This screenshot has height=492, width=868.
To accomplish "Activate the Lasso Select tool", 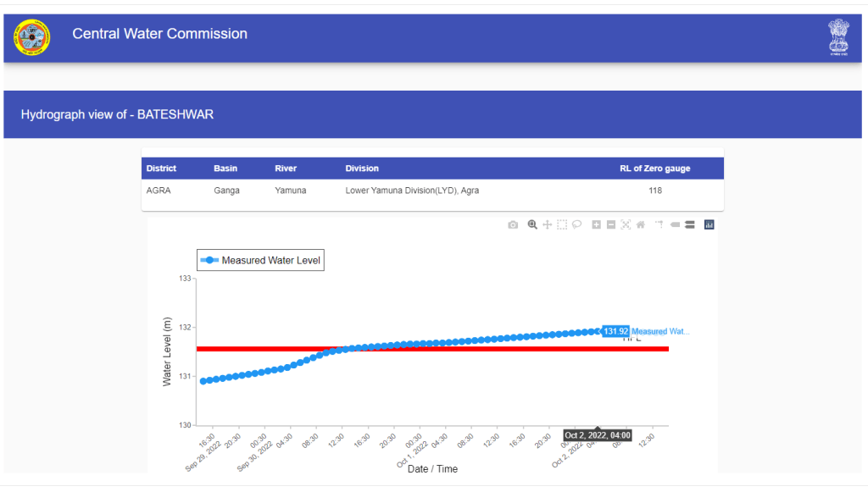I will [x=576, y=224].
